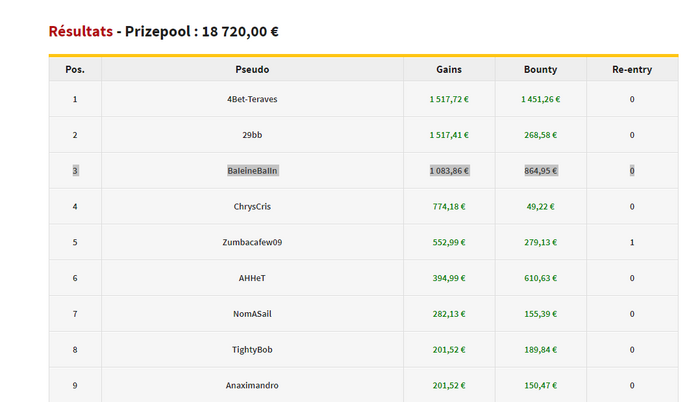
Task: Click the Bounty column header
Action: 540,69
